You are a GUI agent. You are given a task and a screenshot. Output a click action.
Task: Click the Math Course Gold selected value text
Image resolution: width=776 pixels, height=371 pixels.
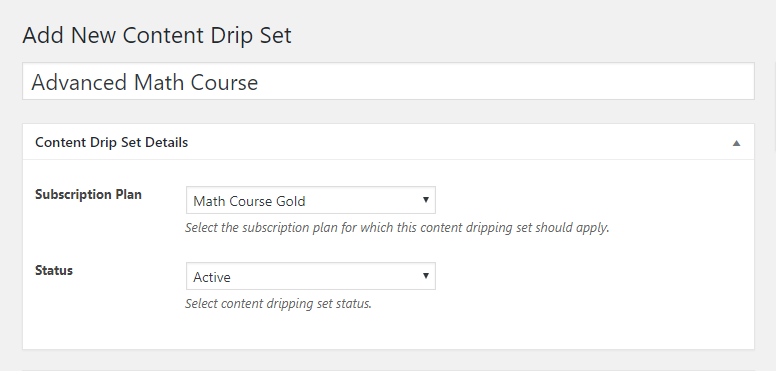click(x=249, y=201)
